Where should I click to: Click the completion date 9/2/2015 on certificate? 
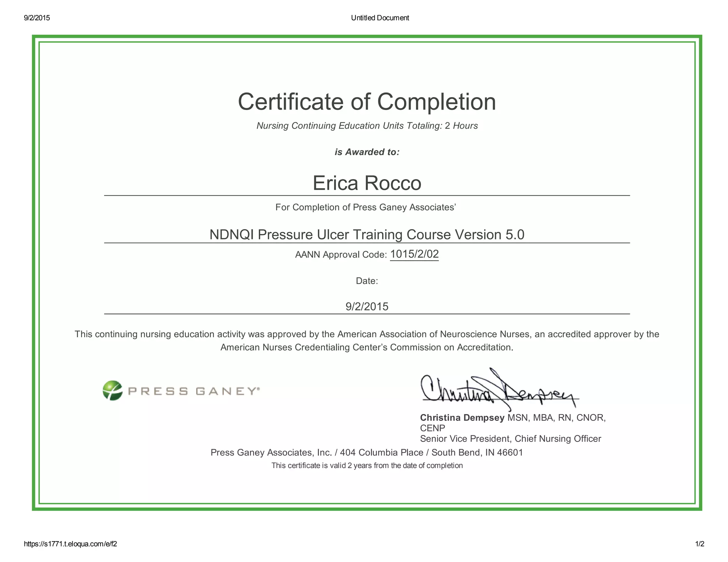pyautogui.click(x=366, y=306)
